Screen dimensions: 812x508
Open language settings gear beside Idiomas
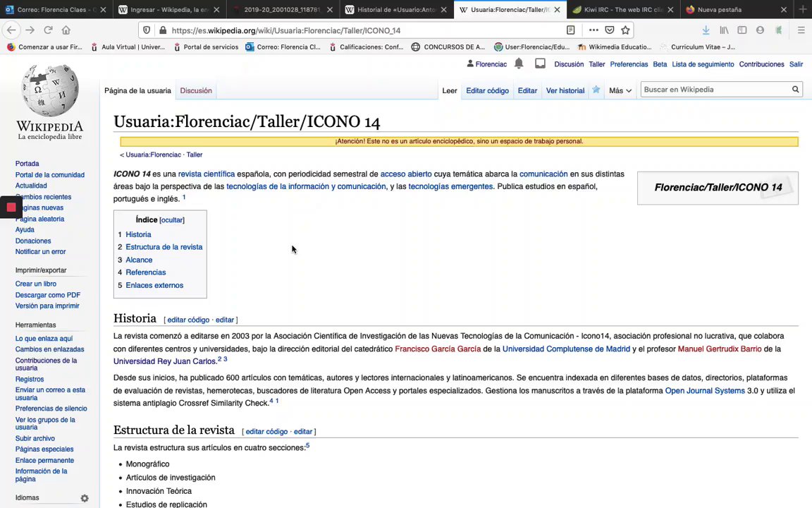click(x=85, y=498)
